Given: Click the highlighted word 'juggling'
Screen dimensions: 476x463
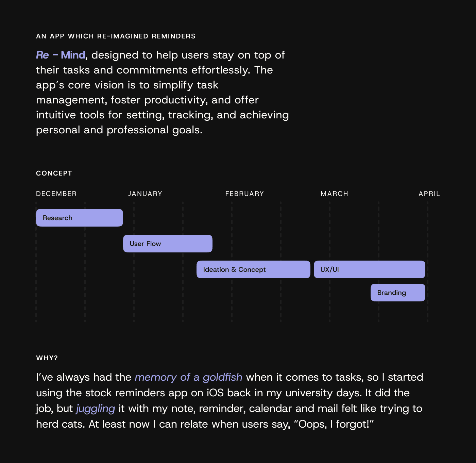Looking at the screenshot, I should pyautogui.click(x=96, y=409).
